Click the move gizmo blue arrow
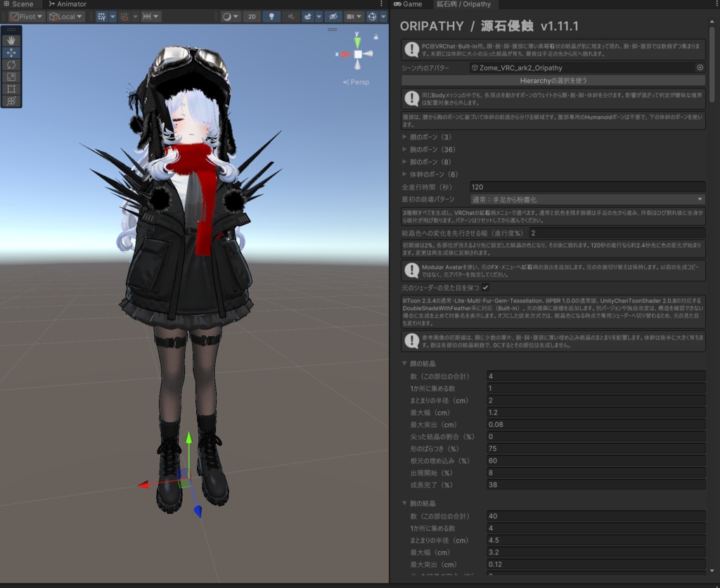 point(198,511)
